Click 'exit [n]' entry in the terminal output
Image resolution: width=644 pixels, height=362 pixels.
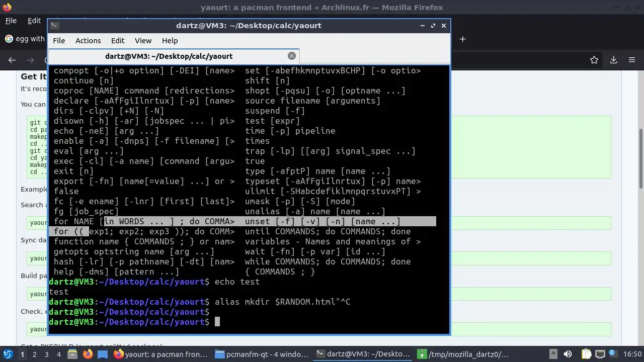pyautogui.click(x=73, y=171)
